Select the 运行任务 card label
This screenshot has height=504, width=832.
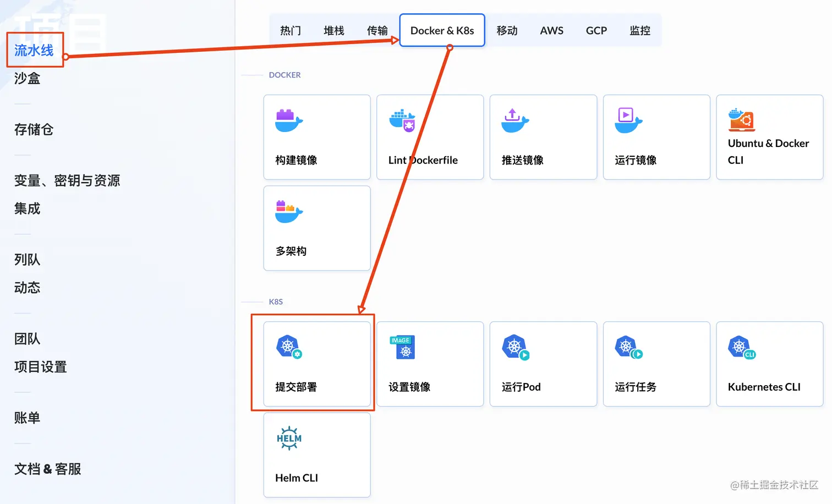tap(636, 387)
